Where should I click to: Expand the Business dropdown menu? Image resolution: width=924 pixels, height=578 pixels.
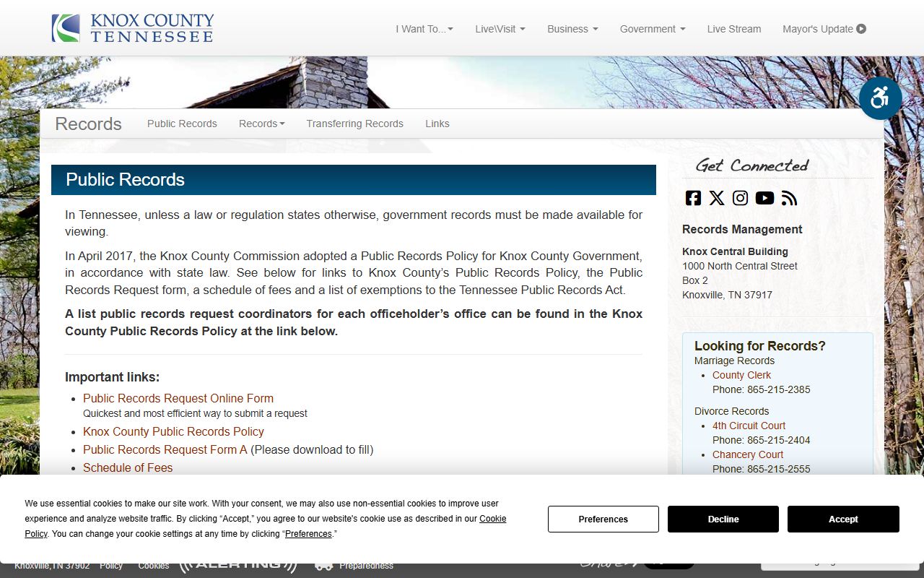pyautogui.click(x=572, y=29)
